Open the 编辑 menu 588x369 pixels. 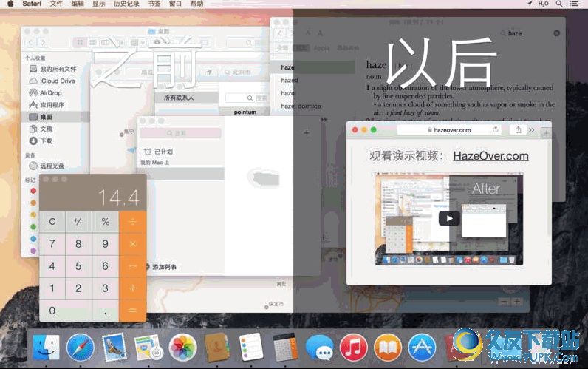(x=78, y=4)
